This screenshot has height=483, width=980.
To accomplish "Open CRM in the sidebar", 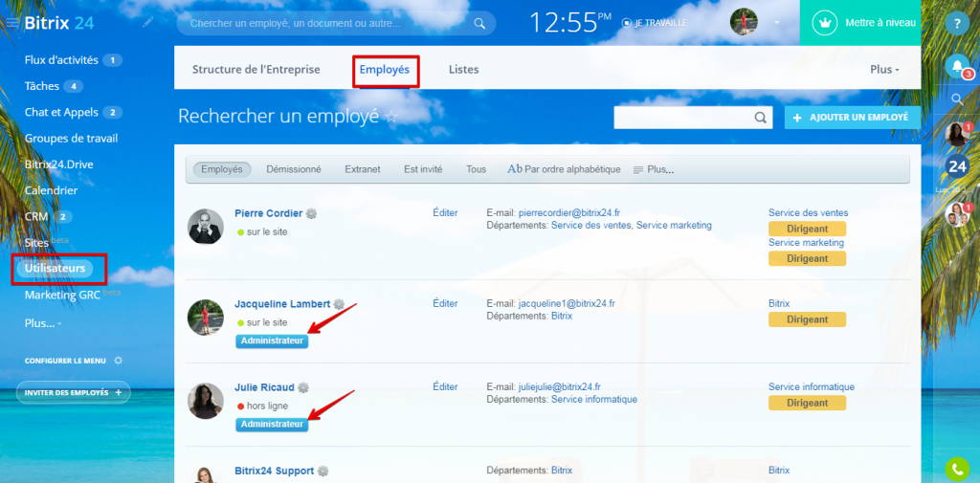I will pyautogui.click(x=36, y=217).
